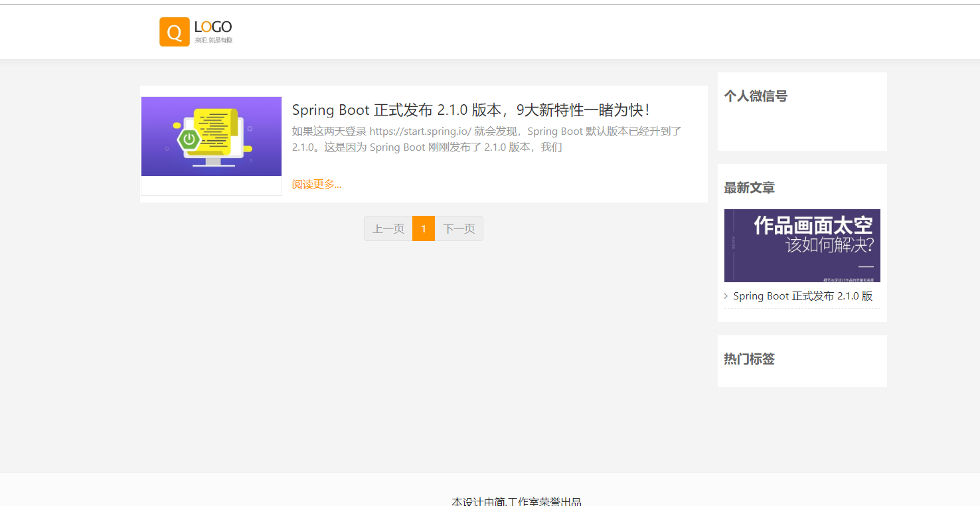This screenshot has height=506, width=980.
Task: Click the 个人微信号 widget heading
Action: [756, 96]
